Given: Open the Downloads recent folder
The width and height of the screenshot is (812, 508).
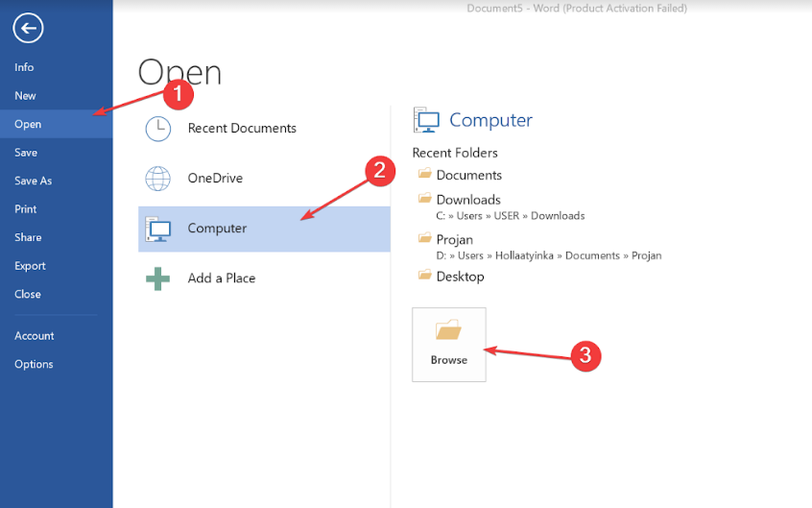Looking at the screenshot, I should pos(468,200).
